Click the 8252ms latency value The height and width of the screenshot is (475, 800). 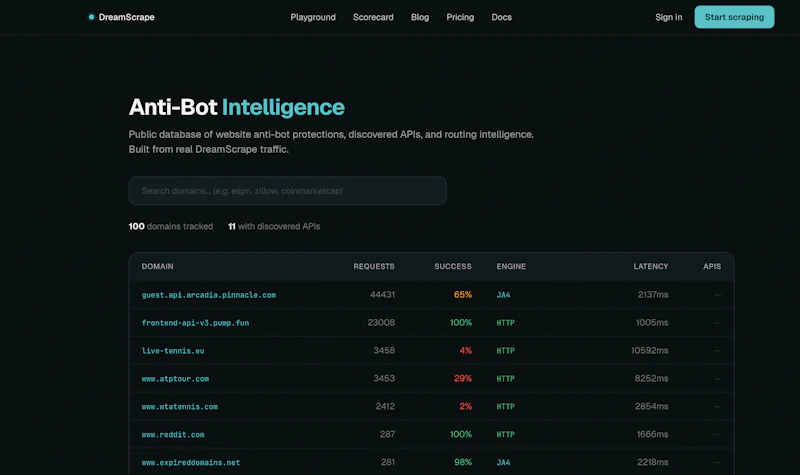(x=652, y=378)
